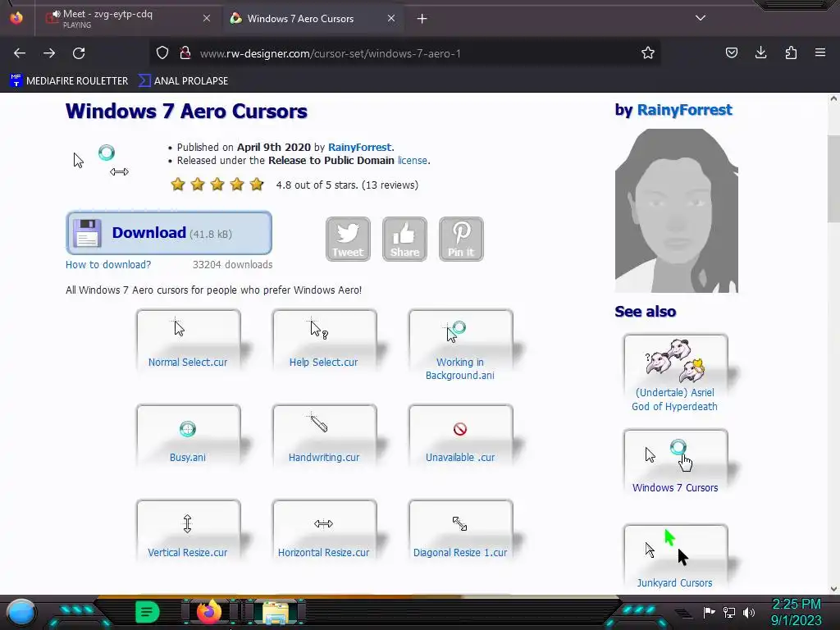Open the How to download? link
The height and width of the screenshot is (630, 840).
pos(108,265)
